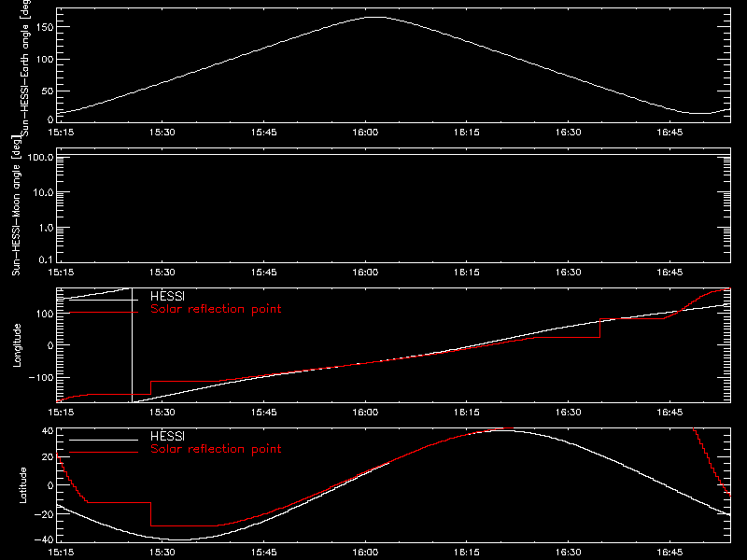Click 16:45 time label under Latitude plot
The image size is (747, 560).
pos(669,553)
